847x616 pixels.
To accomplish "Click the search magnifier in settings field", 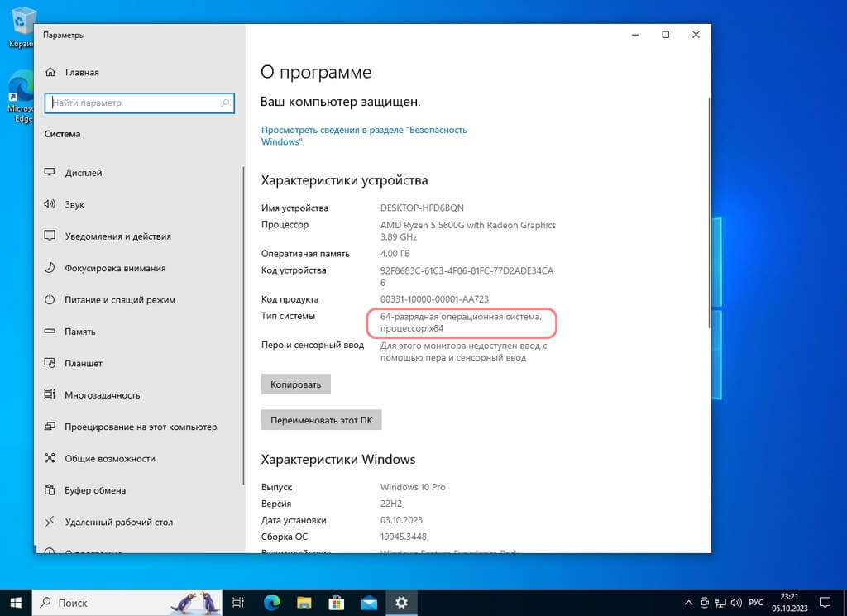I will tap(225, 103).
